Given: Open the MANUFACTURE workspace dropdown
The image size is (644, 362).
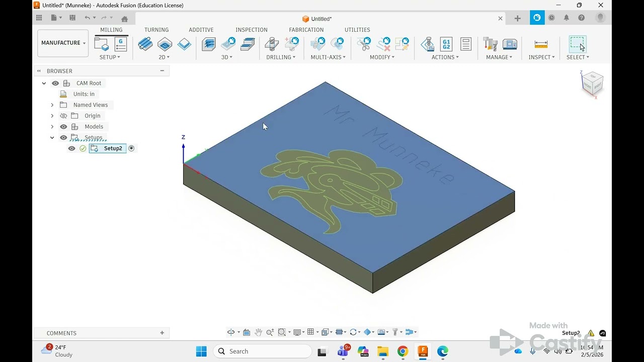Looking at the screenshot, I should pyautogui.click(x=63, y=43).
